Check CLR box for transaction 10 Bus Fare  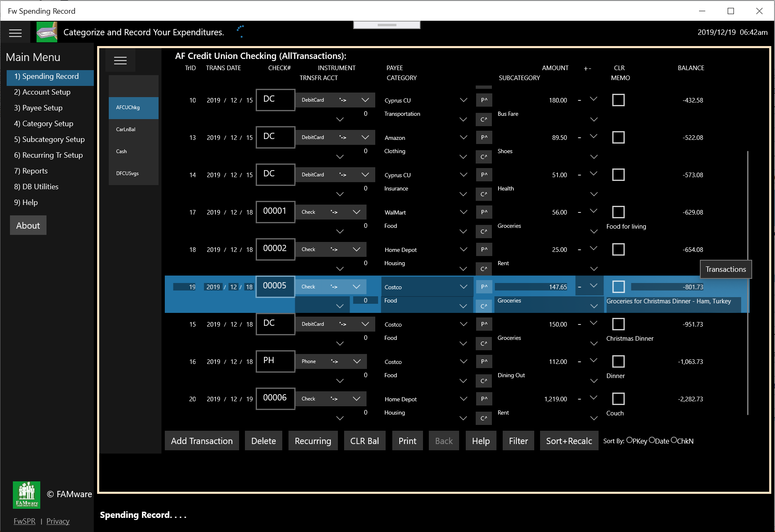[x=619, y=100]
